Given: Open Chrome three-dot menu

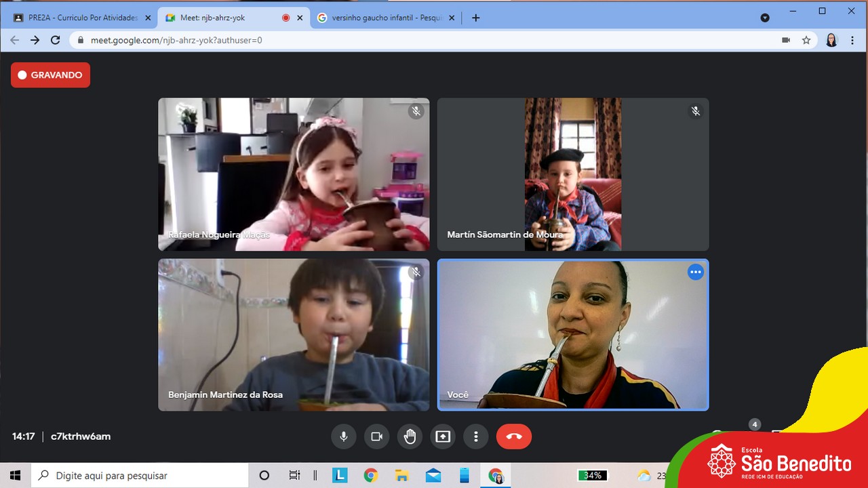Looking at the screenshot, I should 852,41.
